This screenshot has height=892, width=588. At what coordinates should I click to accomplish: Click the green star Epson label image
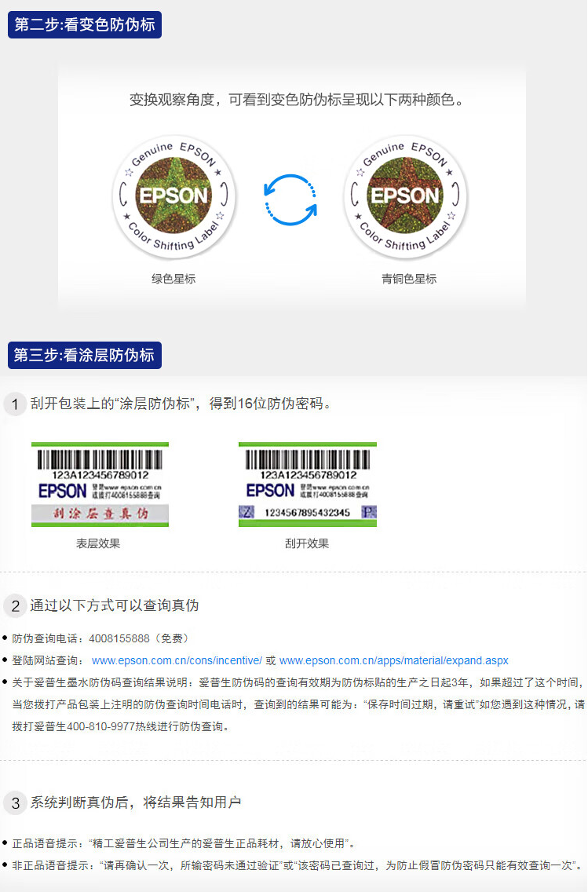174,196
